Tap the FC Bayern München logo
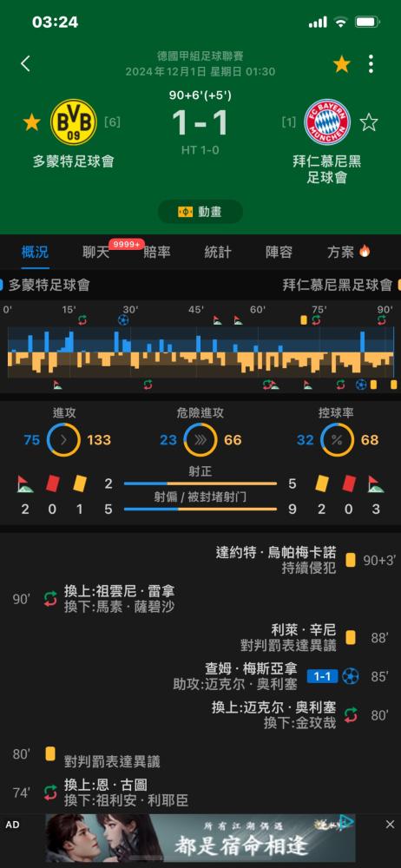401x868 pixels. coord(327,122)
